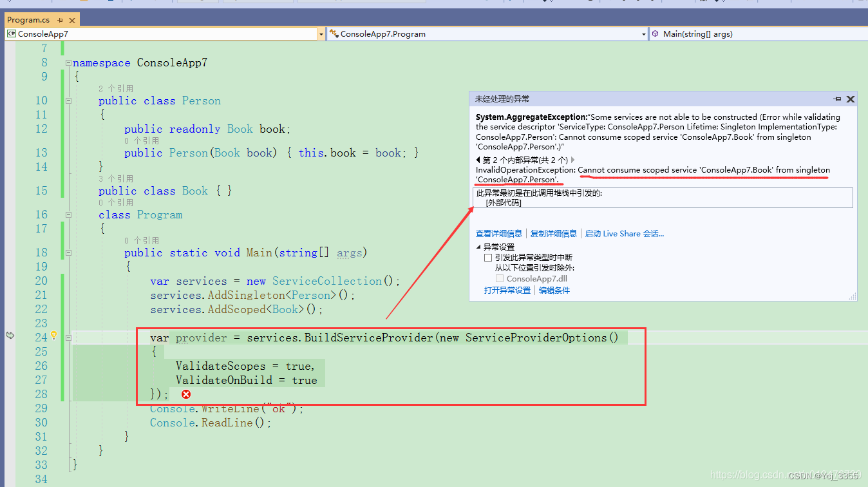This screenshot has width=868, height=487.
Task: Click the [外部代码] call stack entry
Action: pyautogui.click(x=504, y=203)
